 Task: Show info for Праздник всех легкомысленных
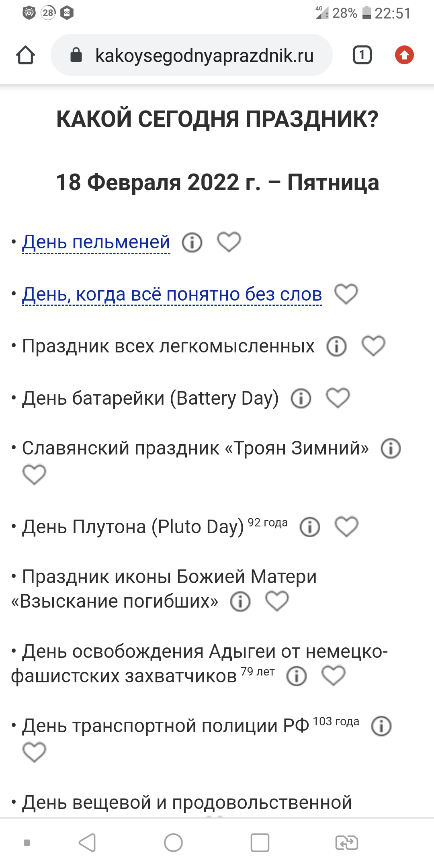(336, 346)
